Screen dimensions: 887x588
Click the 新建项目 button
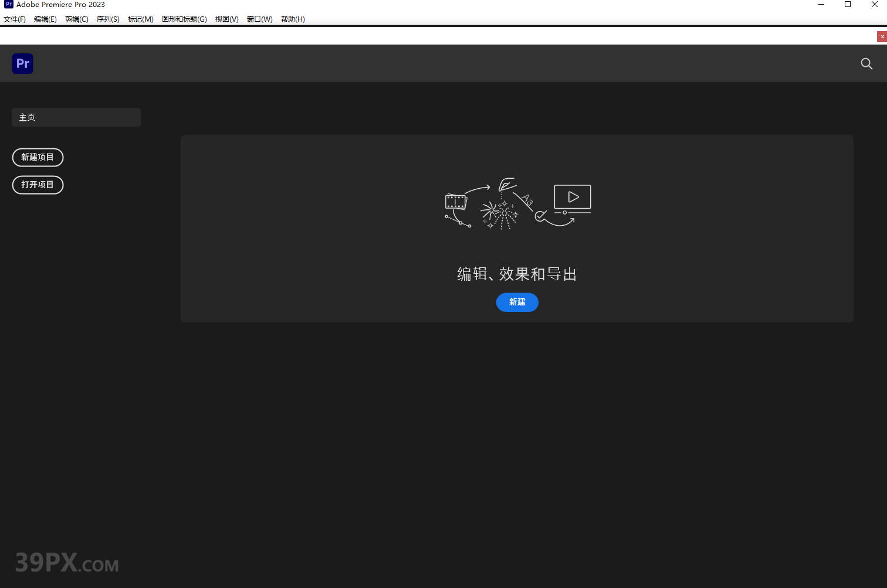38,157
